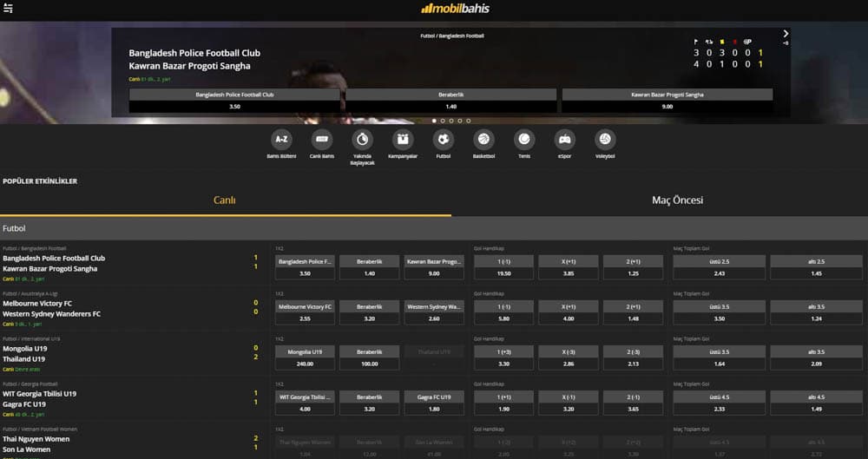Select the Voleybol icon

tap(604, 140)
